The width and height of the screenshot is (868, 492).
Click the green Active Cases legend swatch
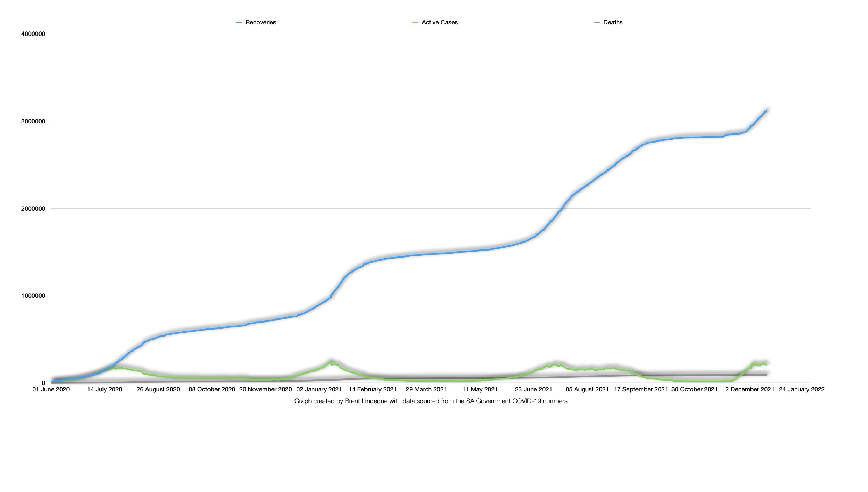click(415, 22)
